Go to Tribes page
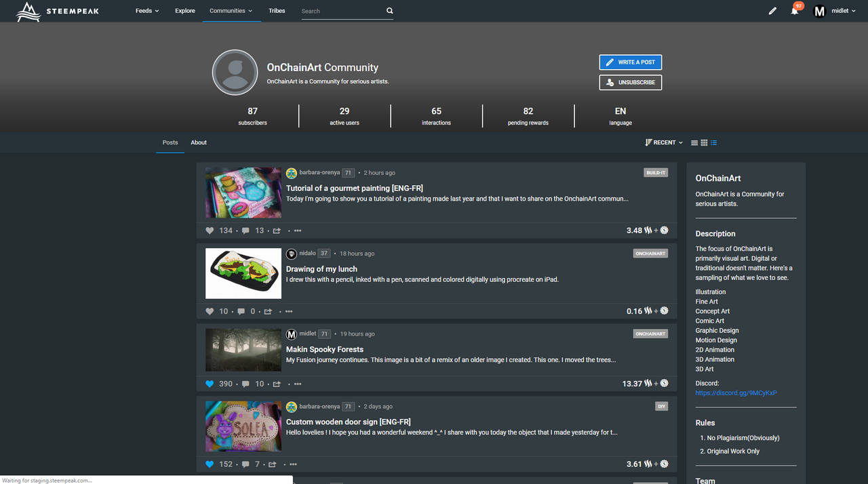Image resolution: width=868 pixels, height=484 pixels. pyautogui.click(x=277, y=11)
